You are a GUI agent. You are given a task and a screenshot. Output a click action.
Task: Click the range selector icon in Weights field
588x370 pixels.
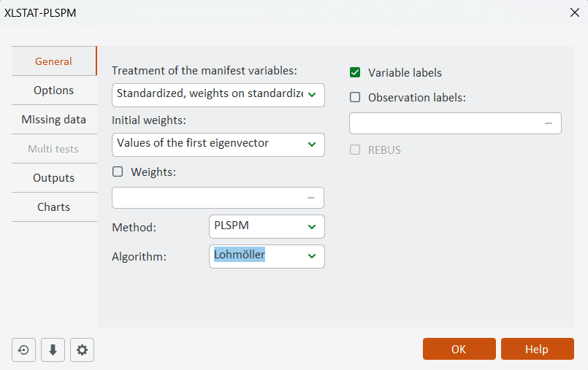click(x=311, y=198)
